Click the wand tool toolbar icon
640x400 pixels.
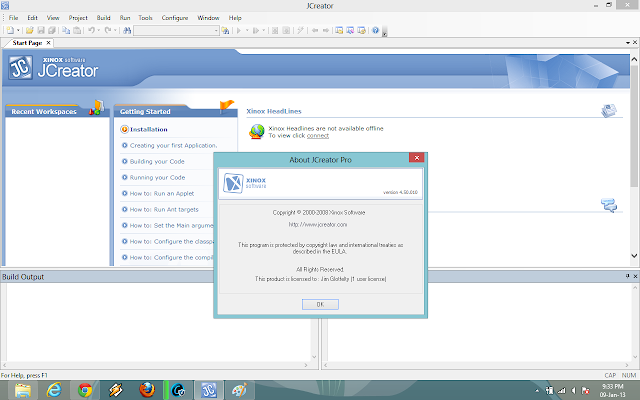tap(300, 30)
